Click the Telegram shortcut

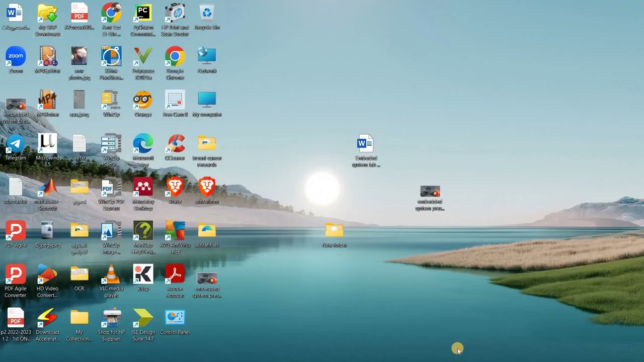point(16,147)
